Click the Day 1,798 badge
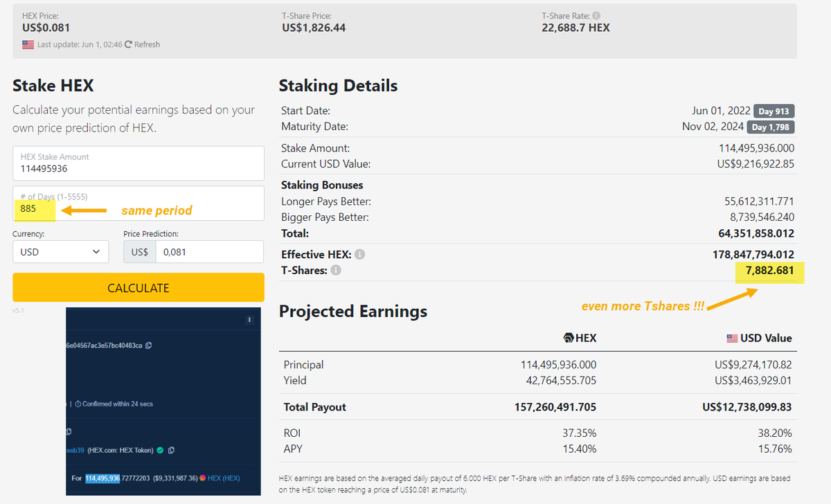 (770, 127)
